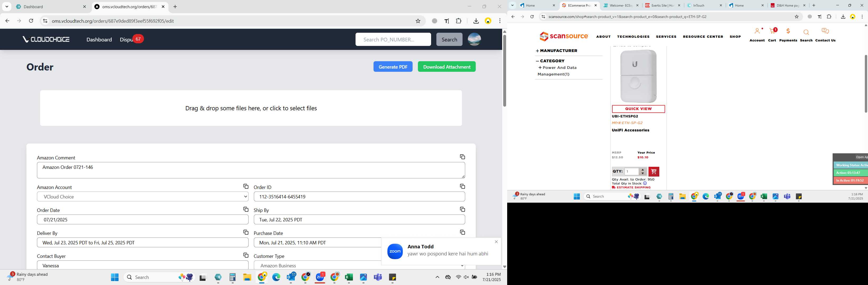This screenshot has height=285, width=868.
Task: Open Zoom from the left taskbar
Action: [320, 277]
